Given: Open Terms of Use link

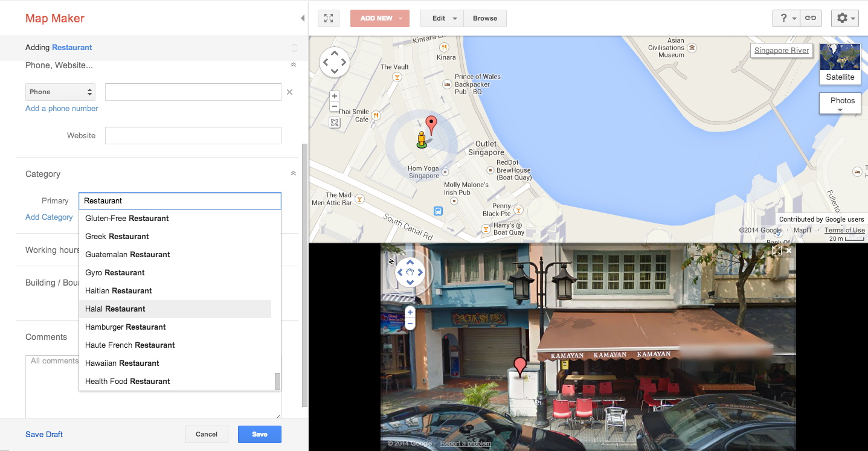Looking at the screenshot, I should 844,230.
